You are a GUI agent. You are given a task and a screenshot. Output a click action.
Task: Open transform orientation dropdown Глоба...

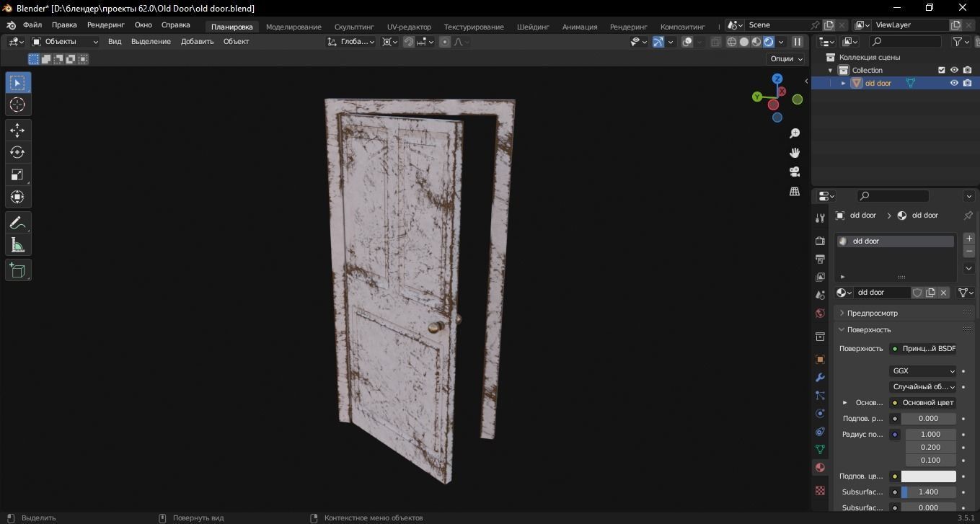pyautogui.click(x=351, y=42)
